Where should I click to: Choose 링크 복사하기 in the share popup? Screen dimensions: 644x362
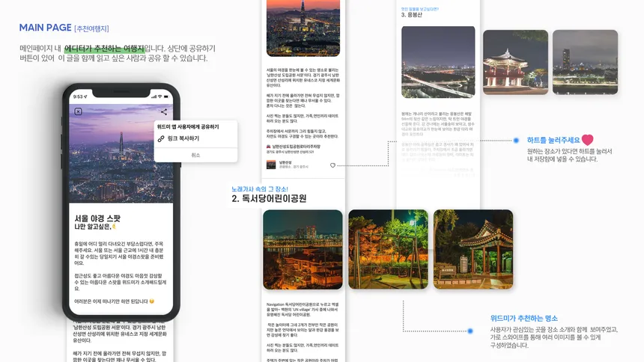tap(183, 138)
